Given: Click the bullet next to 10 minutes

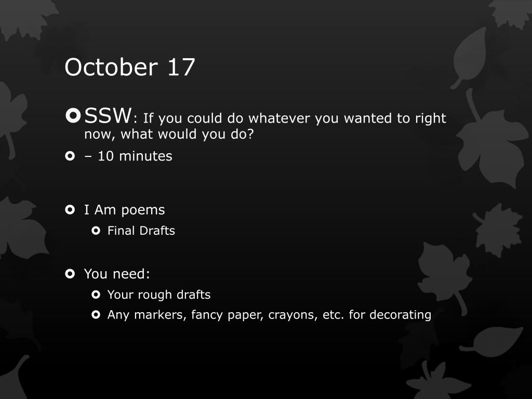Looking at the screenshot, I should click(70, 156).
